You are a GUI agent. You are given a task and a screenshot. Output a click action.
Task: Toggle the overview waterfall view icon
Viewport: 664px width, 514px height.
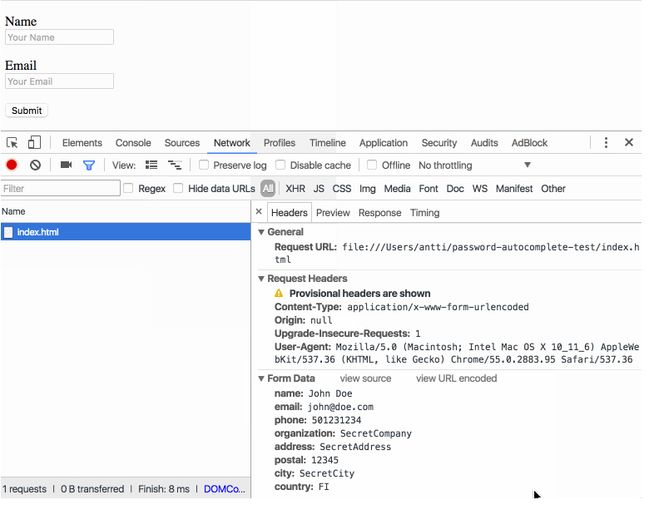point(174,165)
